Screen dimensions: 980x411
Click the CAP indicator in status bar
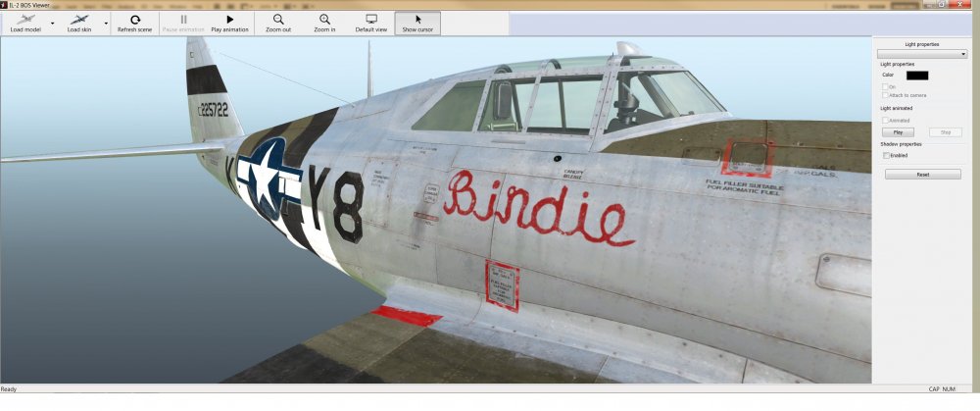click(934, 389)
